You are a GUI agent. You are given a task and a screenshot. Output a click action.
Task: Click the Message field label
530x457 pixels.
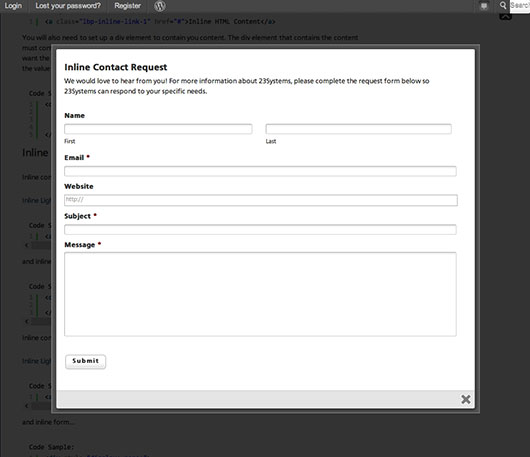(79, 245)
